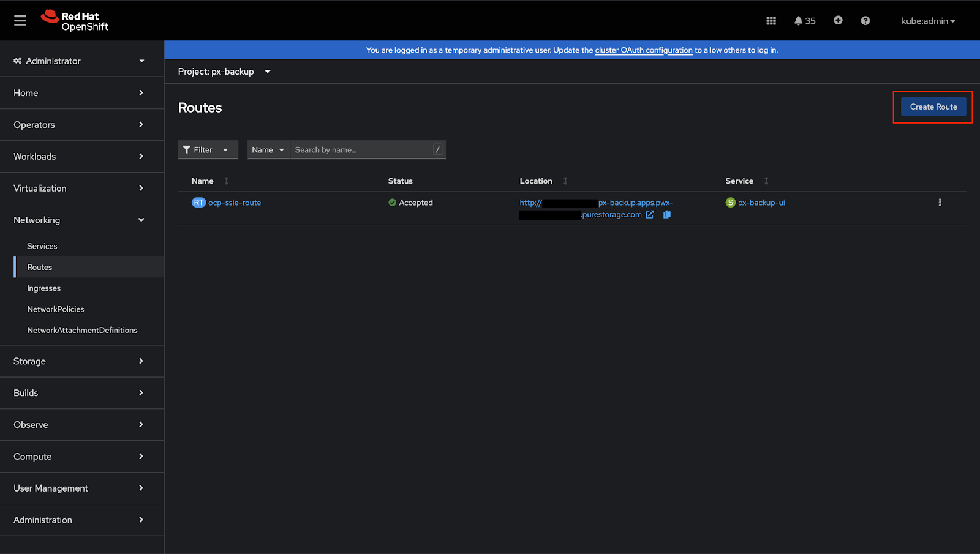980x554 pixels.
Task: Open the hamburger navigation menu
Action: (x=20, y=21)
